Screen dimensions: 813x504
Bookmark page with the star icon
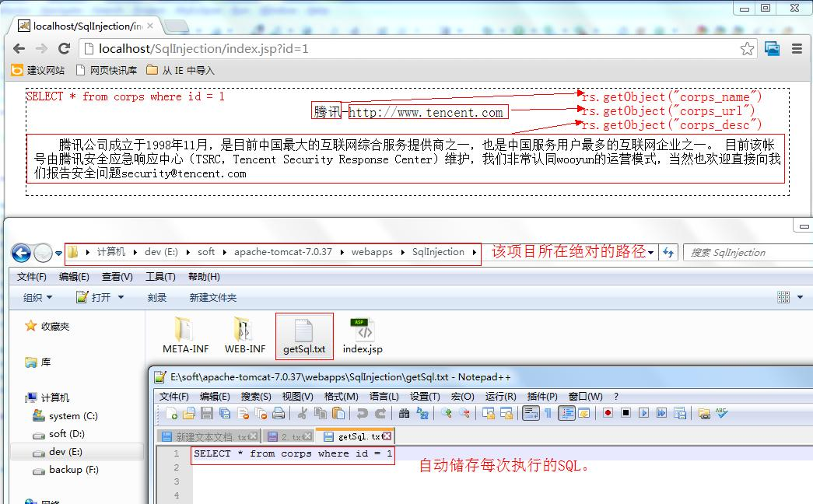pyautogui.click(x=747, y=49)
